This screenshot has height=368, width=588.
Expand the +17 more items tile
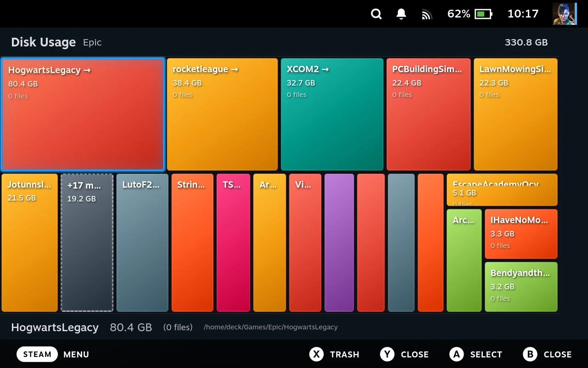pyautogui.click(x=87, y=243)
